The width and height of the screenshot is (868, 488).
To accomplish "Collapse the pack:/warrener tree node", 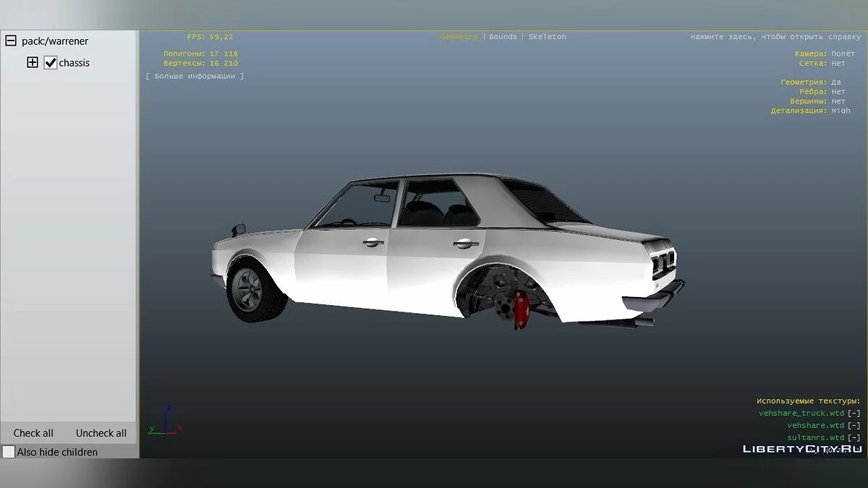I will coord(11,41).
